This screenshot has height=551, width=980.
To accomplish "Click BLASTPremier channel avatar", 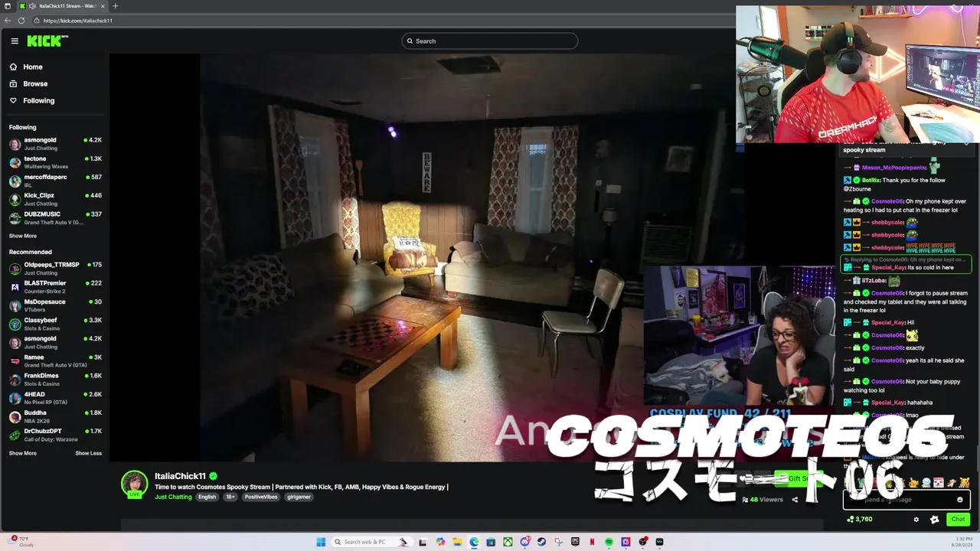I will 15,287.
